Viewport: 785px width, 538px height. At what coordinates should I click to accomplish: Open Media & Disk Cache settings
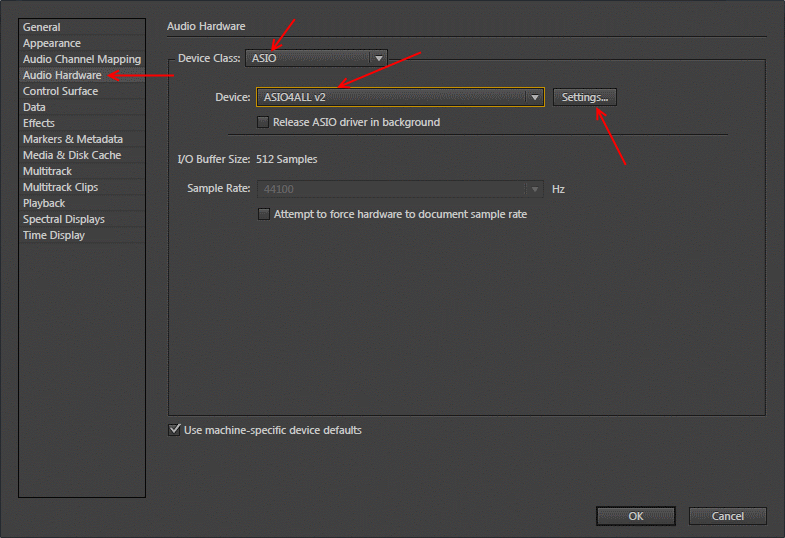(72, 155)
